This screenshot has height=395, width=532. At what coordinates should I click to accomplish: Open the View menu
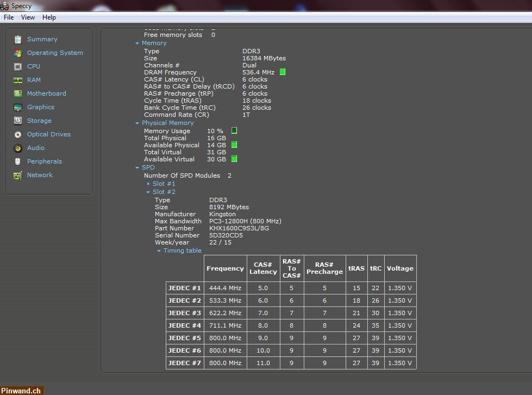27,17
